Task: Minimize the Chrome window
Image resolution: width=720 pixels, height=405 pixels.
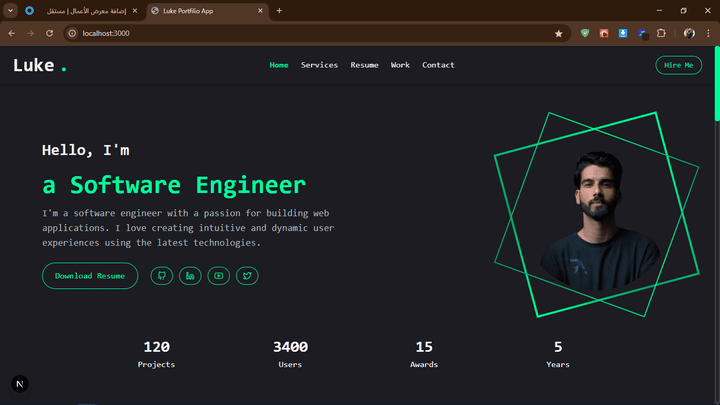Action: (659, 11)
